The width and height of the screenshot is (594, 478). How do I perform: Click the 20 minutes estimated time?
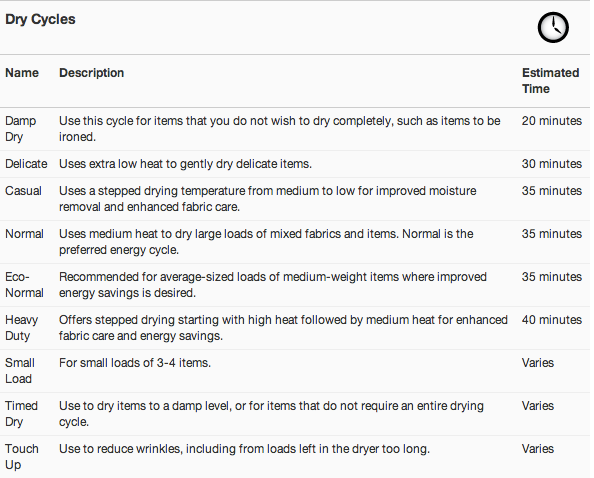552,121
